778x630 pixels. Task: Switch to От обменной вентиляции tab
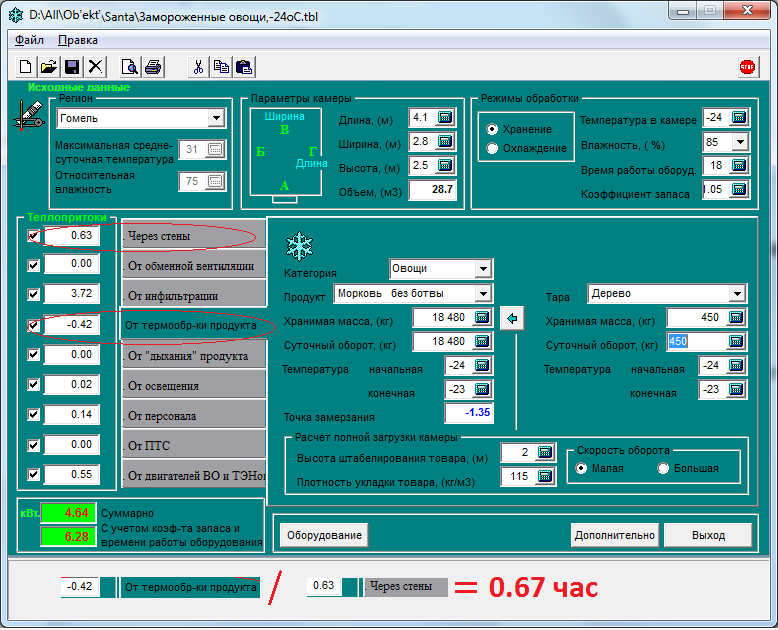[x=194, y=264]
